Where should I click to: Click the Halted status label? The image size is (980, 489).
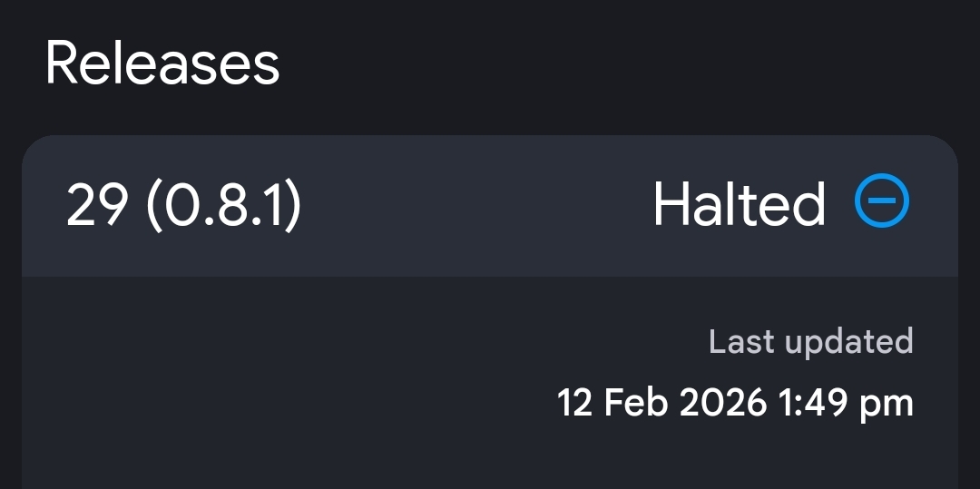pyautogui.click(x=739, y=205)
